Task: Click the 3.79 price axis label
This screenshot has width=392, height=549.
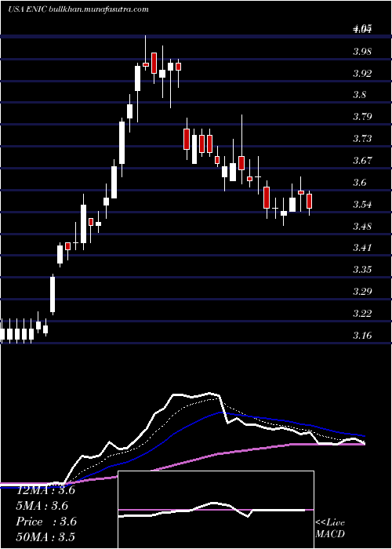Action: click(x=362, y=117)
